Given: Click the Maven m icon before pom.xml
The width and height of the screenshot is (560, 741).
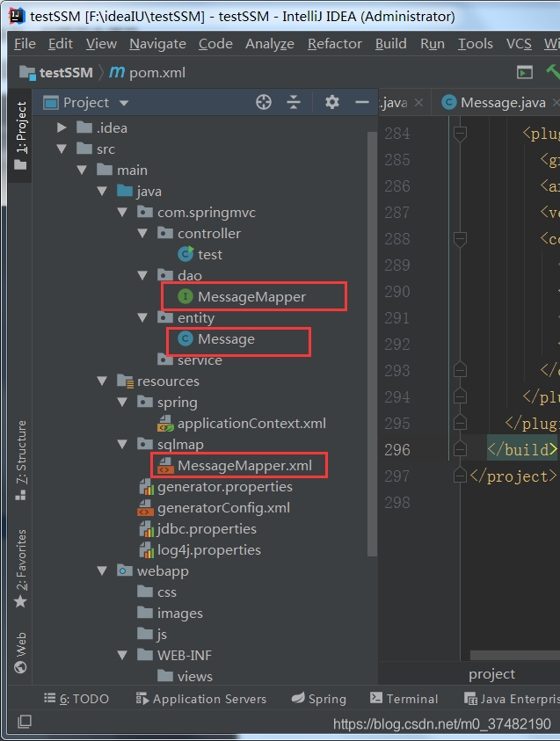Looking at the screenshot, I should (117, 72).
